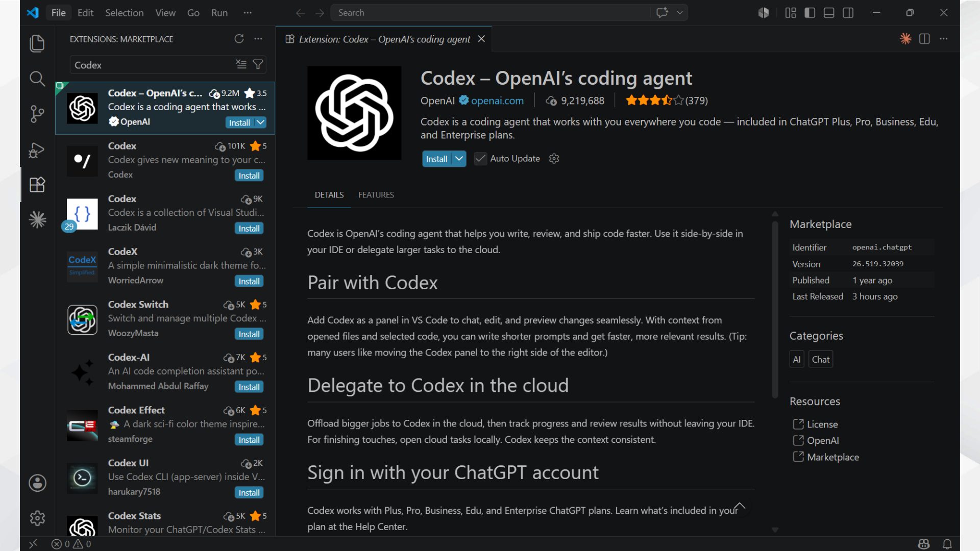Switch to the FEATURES tab

(x=376, y=195)
